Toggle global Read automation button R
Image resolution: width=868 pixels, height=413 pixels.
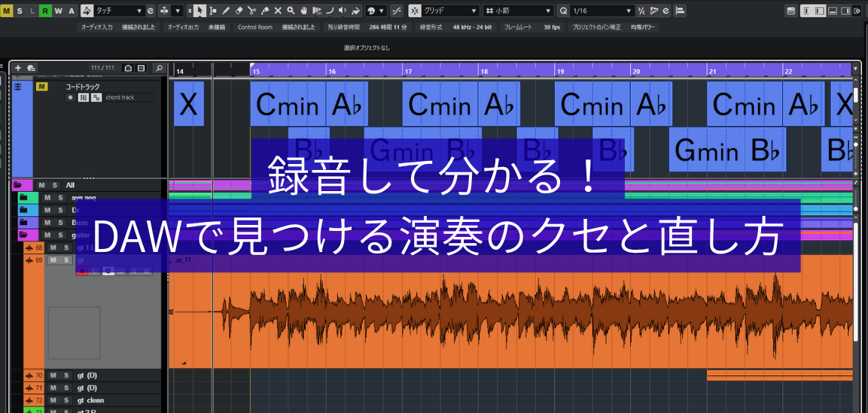(45, 11)
